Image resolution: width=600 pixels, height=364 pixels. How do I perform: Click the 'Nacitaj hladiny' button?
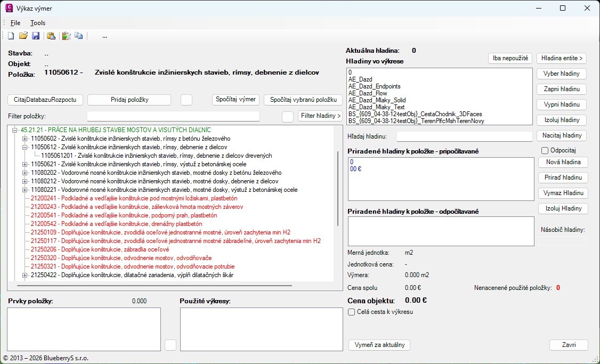click(562, 135)
